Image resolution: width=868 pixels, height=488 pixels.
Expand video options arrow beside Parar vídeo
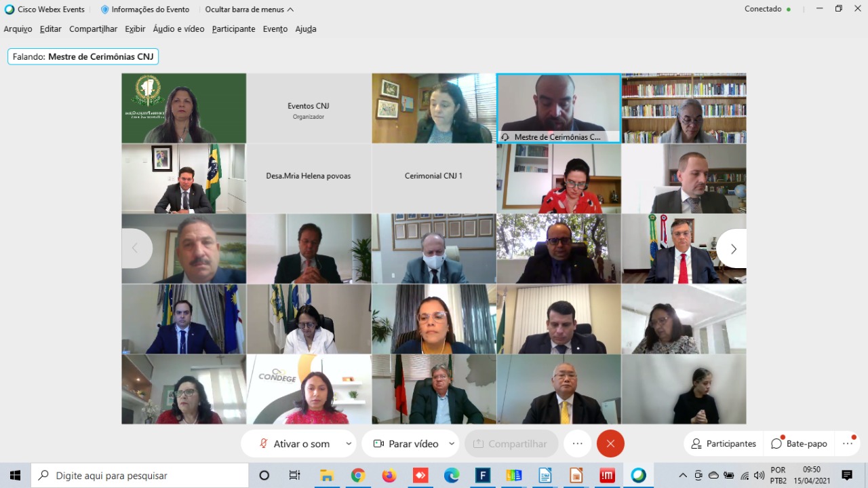tap(451, 444)
